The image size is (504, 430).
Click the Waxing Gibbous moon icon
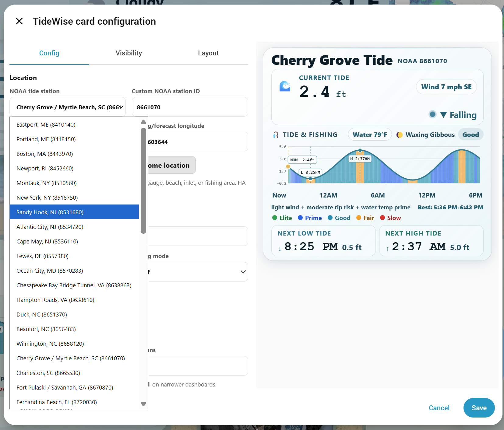click(x=400, y=135)
